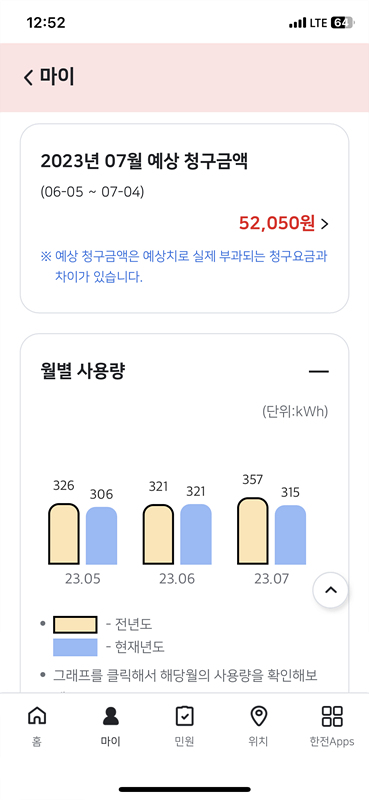Open the 한전Apps grid icon
This screenshot has height=800, width=369.
point(332,716)
